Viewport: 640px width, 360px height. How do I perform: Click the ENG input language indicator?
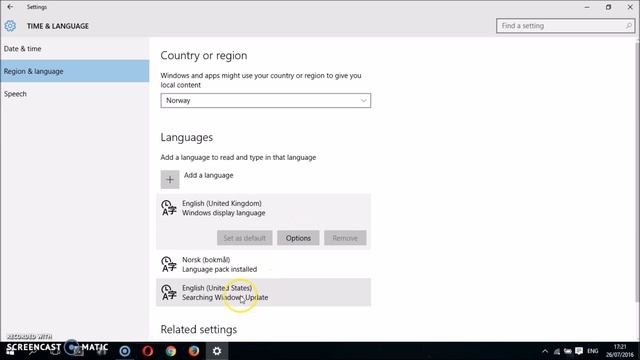coord(593,351)
